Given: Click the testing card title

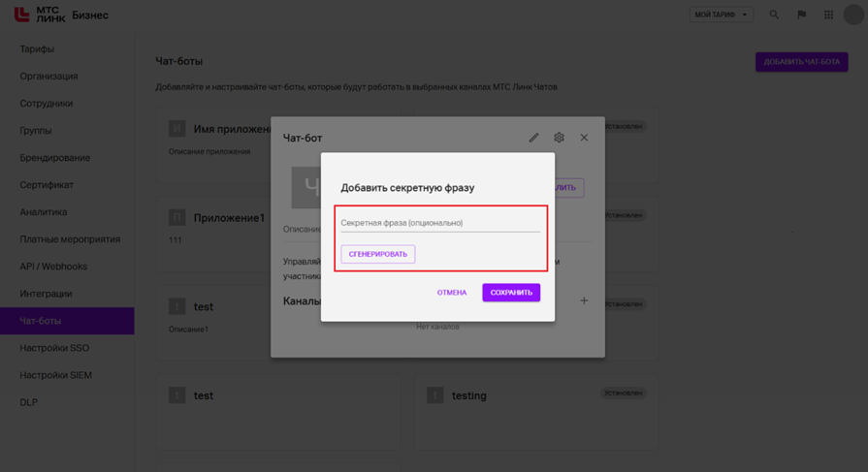Looking at the screenshot, I should pyautogui.click(x=468, y=395).
